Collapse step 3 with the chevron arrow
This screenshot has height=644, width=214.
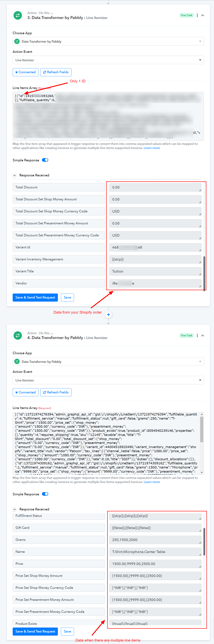pos(203,15)
